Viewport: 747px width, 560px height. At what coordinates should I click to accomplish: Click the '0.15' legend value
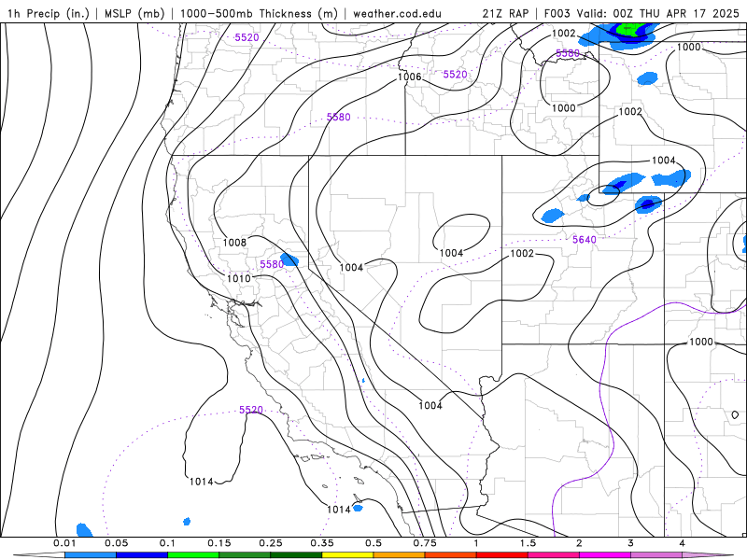tap(219, 543)
